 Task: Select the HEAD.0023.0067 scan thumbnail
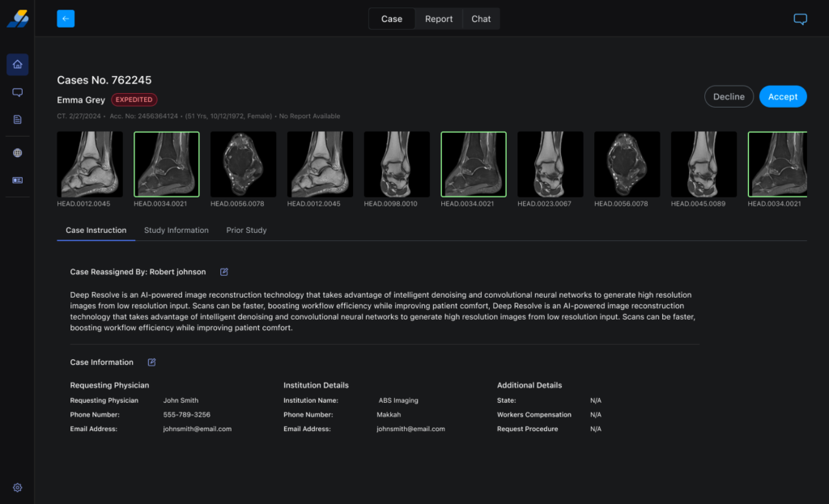point(551,165)
